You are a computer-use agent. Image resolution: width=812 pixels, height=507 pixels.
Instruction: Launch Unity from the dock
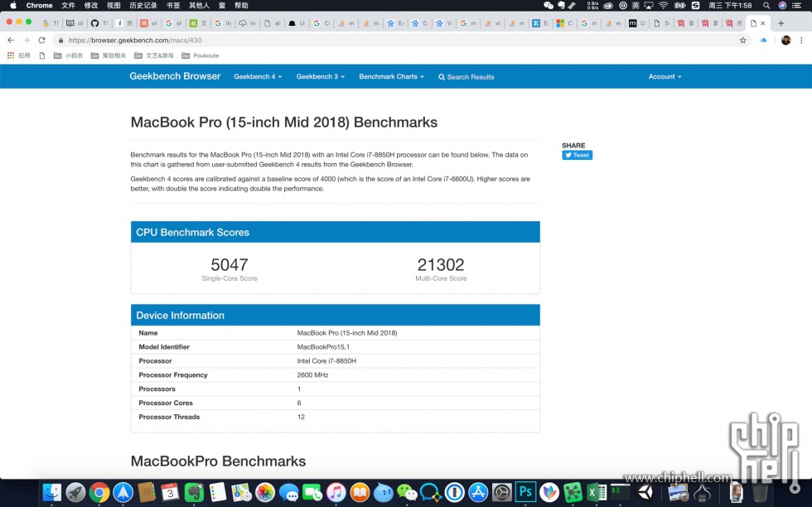[645, 492]
